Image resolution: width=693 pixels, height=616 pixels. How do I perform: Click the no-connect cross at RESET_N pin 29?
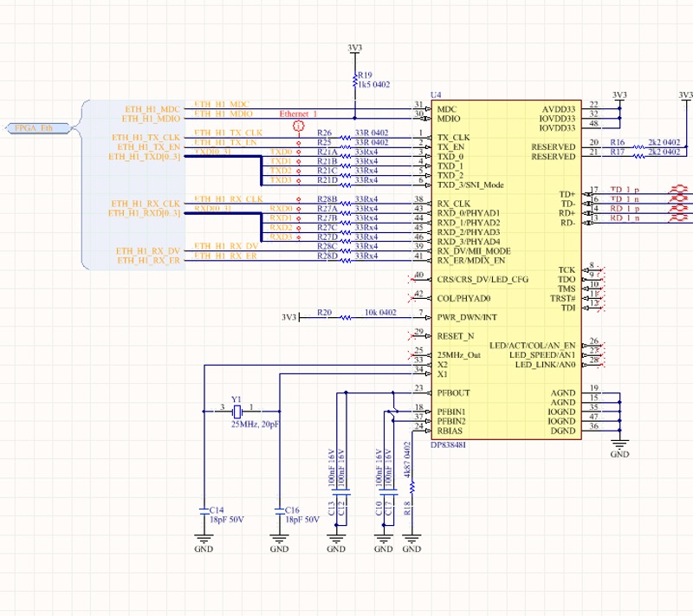(411, 336)
